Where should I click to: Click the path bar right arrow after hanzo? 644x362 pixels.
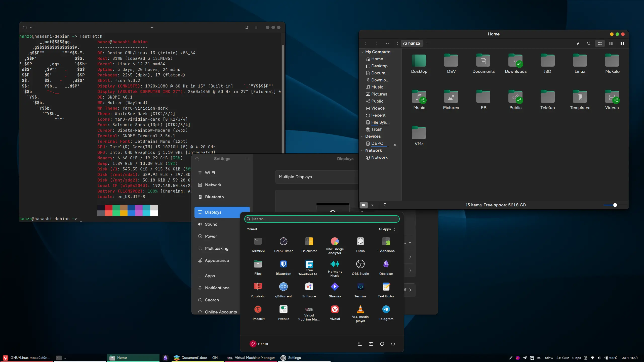coord(426,43)
